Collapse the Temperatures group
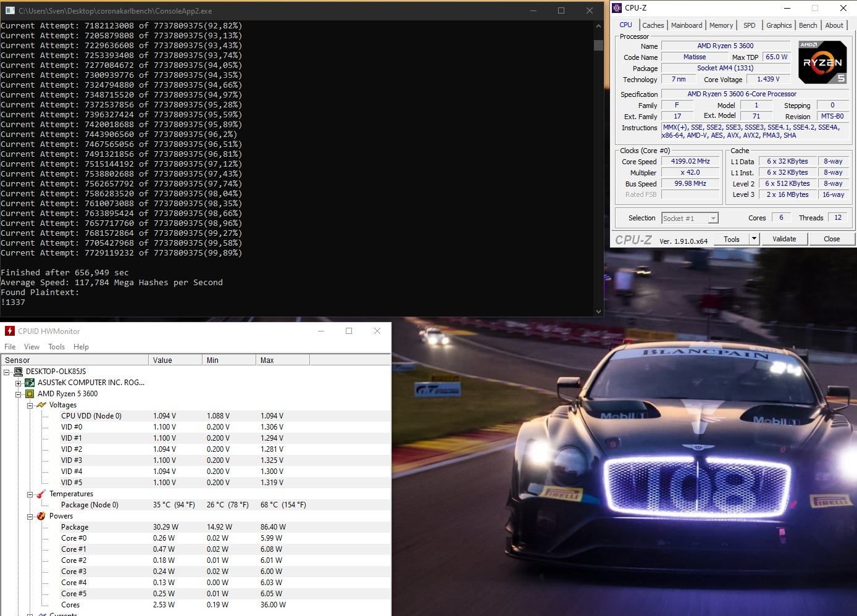This screenshot has height=616, width=857. [30, 494]
